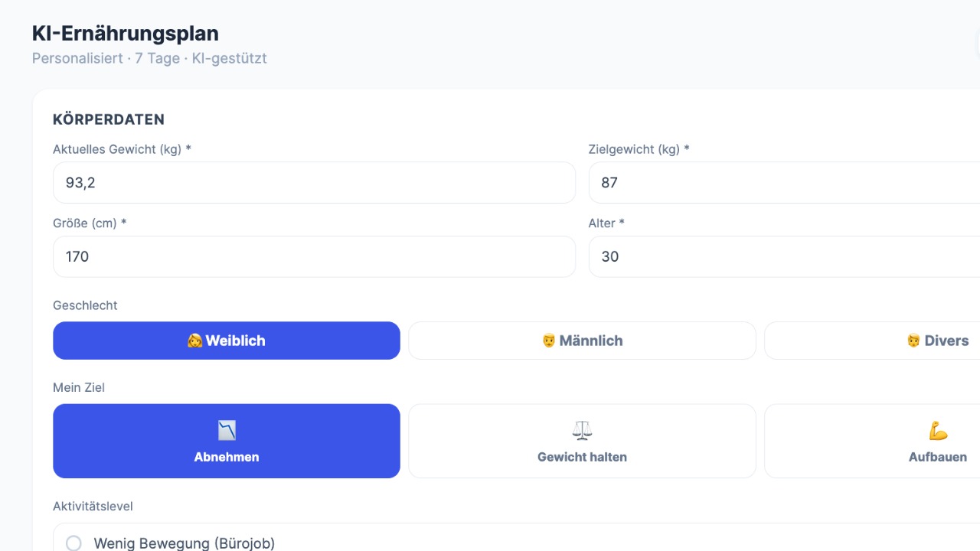
Task: Click the Alter field showing 30
Action: (x=784, y=256)
